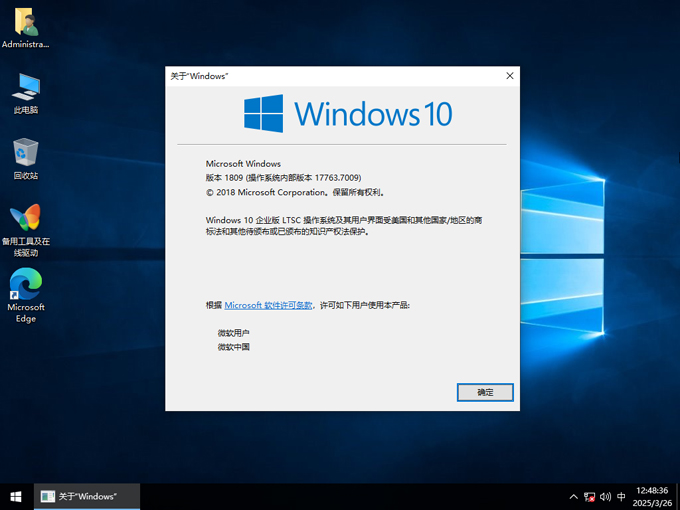
Task: Click the 关于"Windows" dialog title bar text
Action: click(x=199, y=76)
